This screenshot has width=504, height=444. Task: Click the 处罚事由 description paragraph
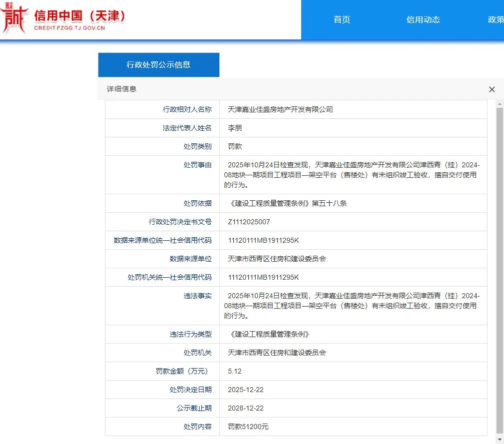coord(352,175)
